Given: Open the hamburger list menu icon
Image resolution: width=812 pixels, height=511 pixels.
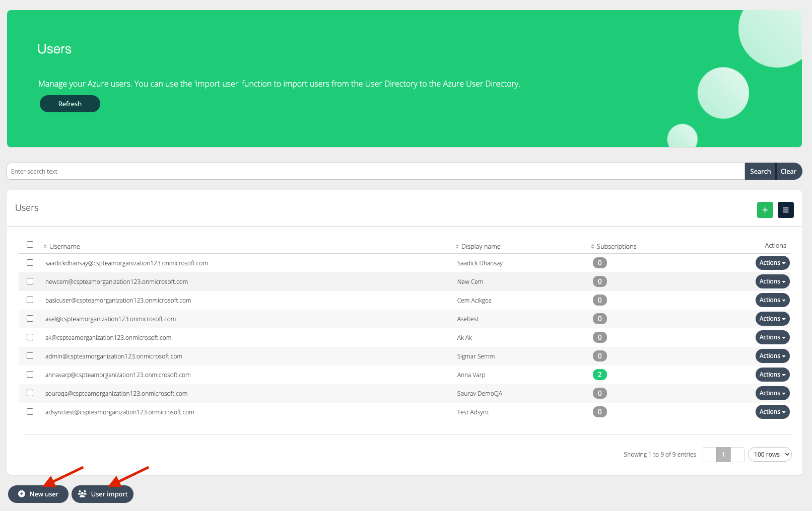Looking at the screenshot, I should (x=785, y=210).
